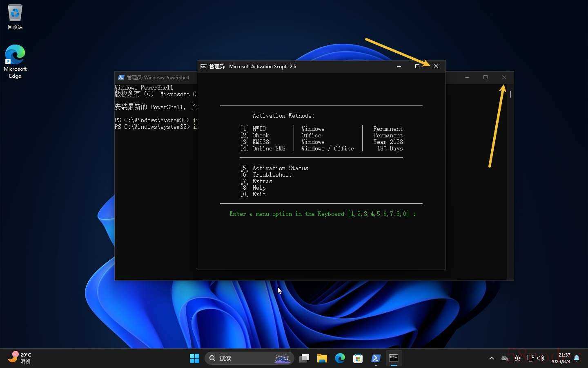Open the weather widget showing 29°C
Screen dimensions: 588x368
20,358
